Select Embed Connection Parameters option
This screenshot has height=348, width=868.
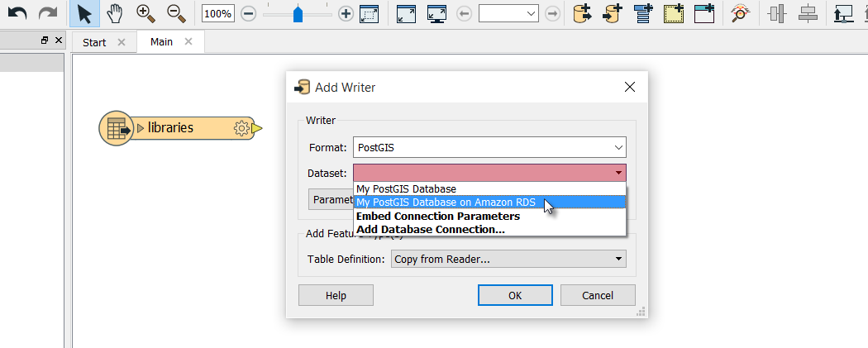[x=438, y=217]
